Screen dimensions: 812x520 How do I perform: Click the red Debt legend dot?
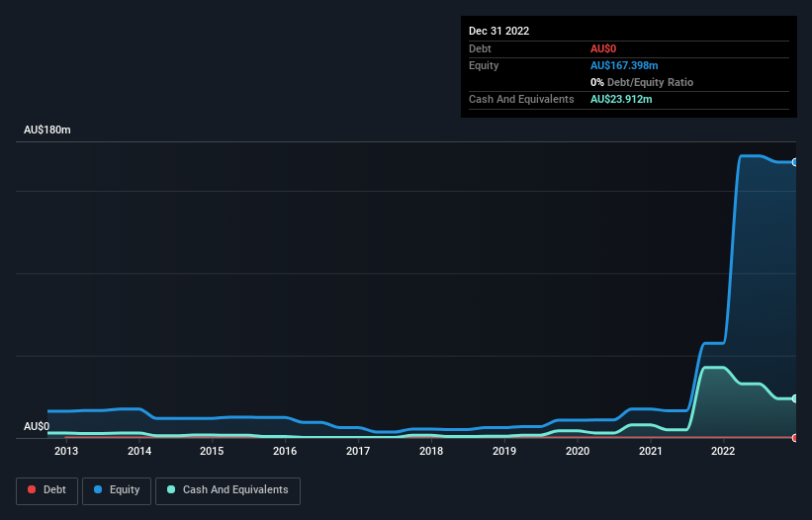click(32, 489)
